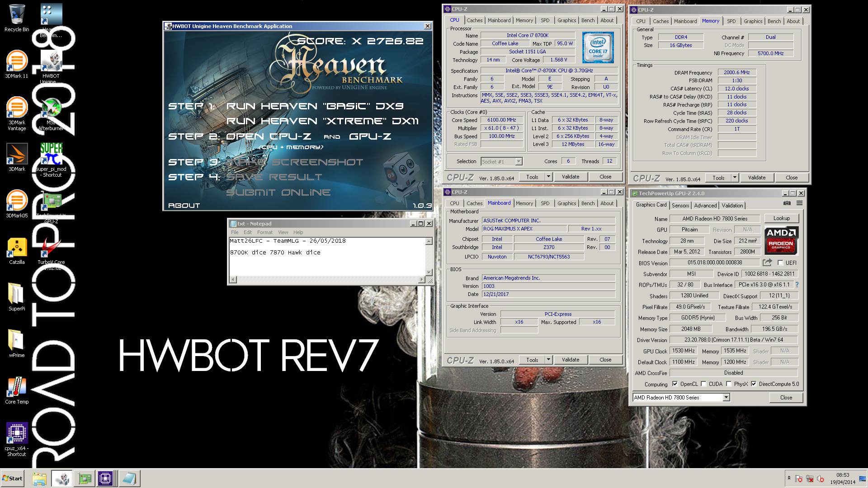Open the wPrime folder icon
868x488 pixels.
(x=17, y=343)
